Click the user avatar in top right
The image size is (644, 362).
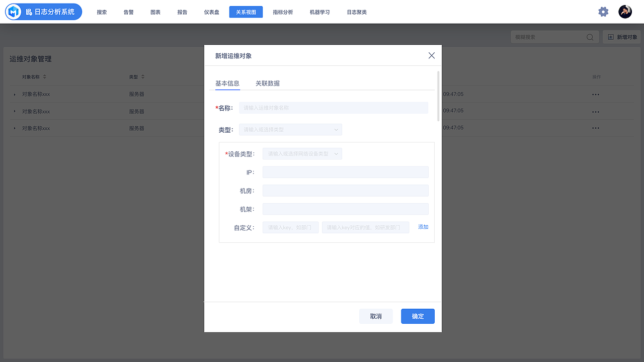(625, 11)
